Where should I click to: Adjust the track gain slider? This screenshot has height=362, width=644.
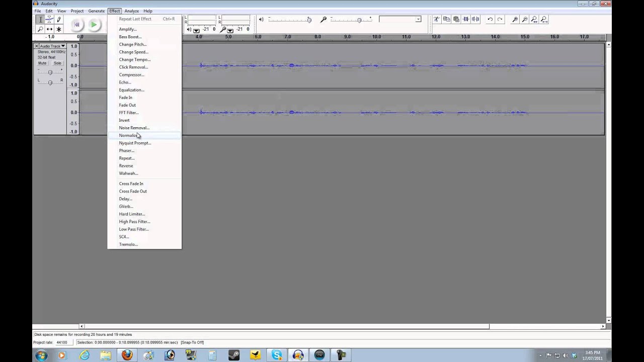click(50, 72)
